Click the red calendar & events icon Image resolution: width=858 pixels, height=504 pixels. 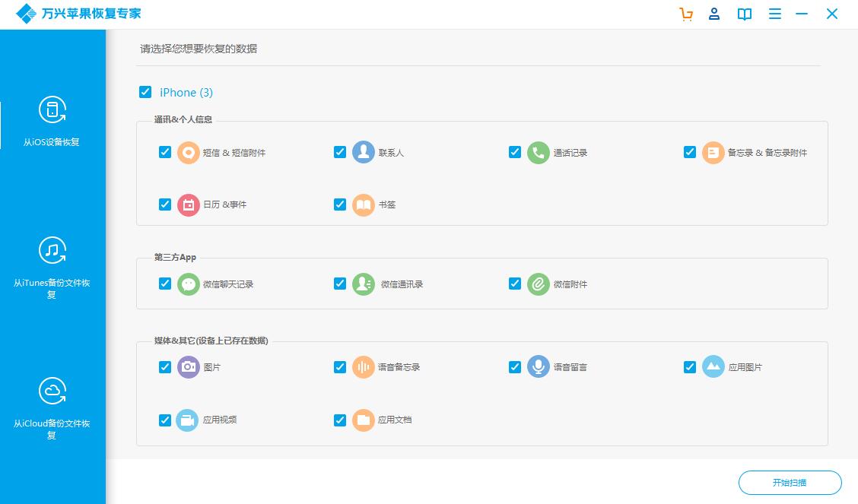point(188,204)
